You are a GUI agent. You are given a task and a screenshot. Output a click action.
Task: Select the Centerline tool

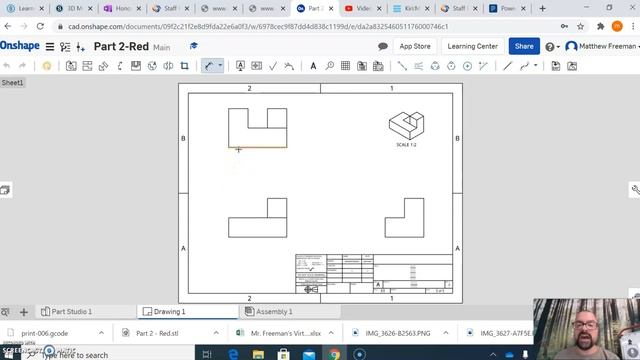point(402,66)
